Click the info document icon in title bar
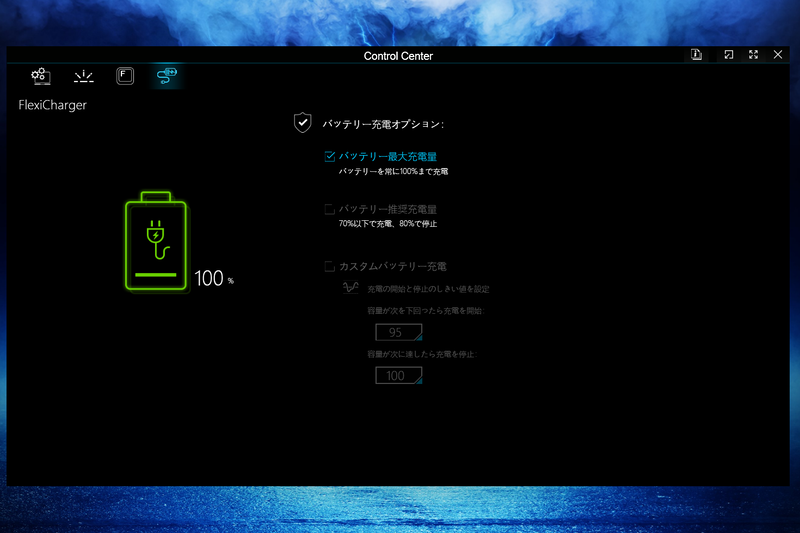This screenshot has width=800, height=533. coord(696,55)
